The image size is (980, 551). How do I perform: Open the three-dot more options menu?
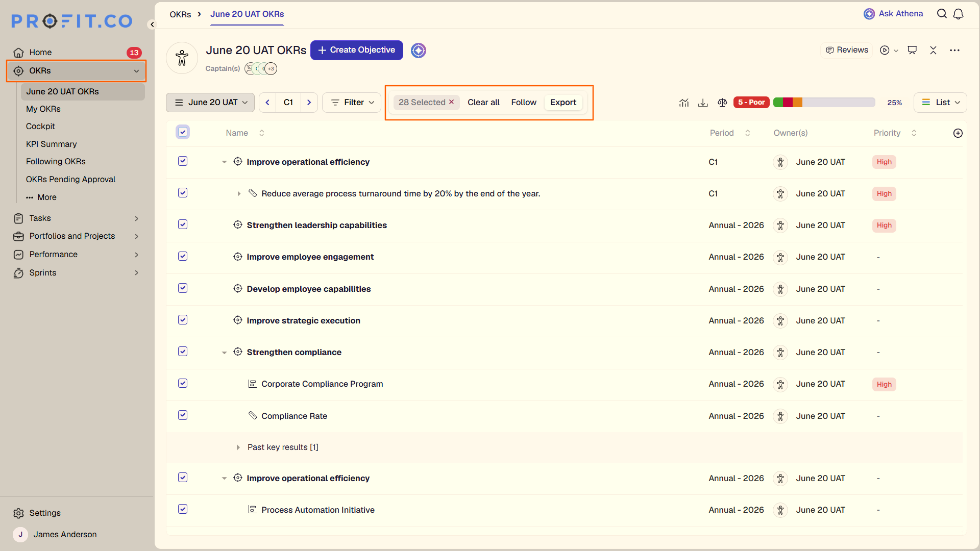(954, 50)
